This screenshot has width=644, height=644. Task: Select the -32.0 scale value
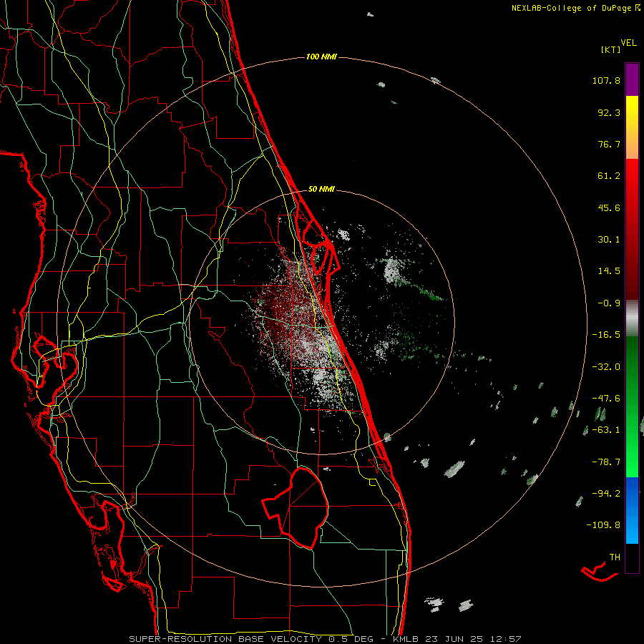point(606,367)
